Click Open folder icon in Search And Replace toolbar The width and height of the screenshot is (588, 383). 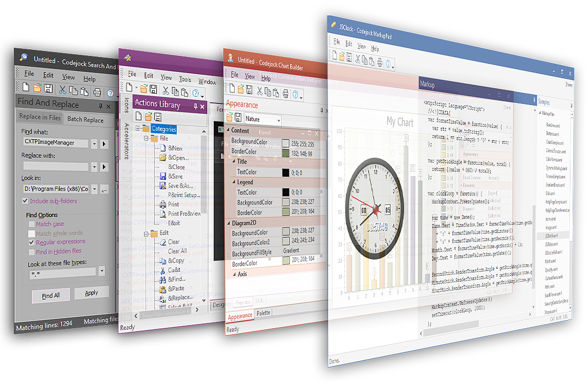point(37,88)
